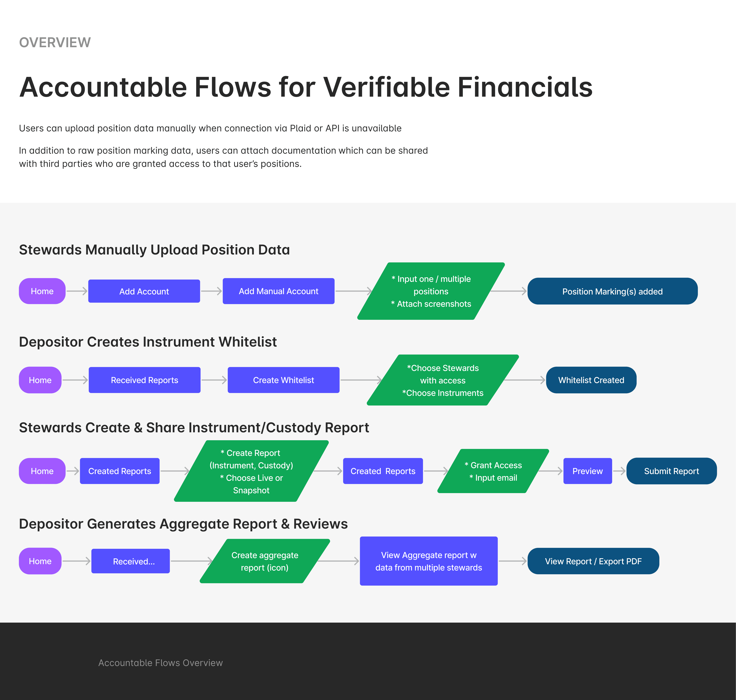Screen dimensions: 736x700
Task: Select the Create Report (Instrument, Custody) parallelogram
Action: point(251,471)
